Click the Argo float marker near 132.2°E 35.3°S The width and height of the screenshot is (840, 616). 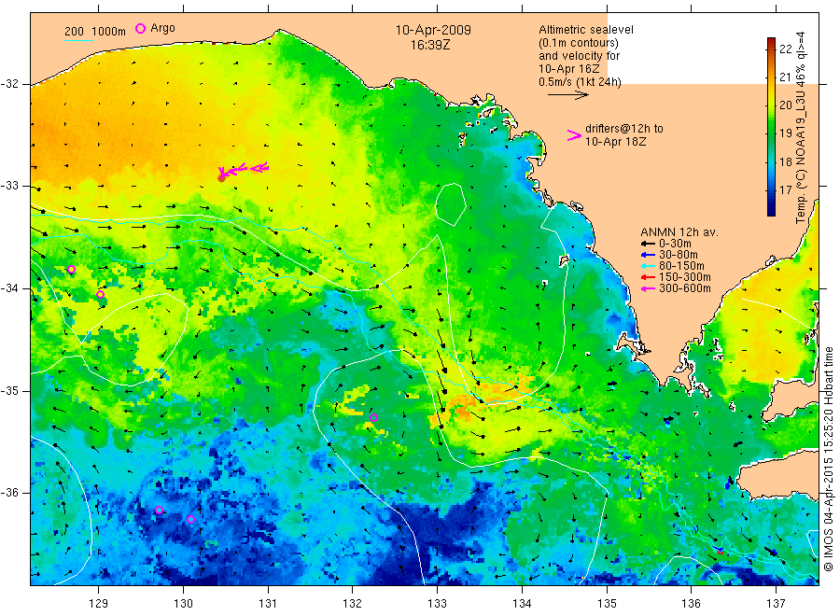[374, 418]
